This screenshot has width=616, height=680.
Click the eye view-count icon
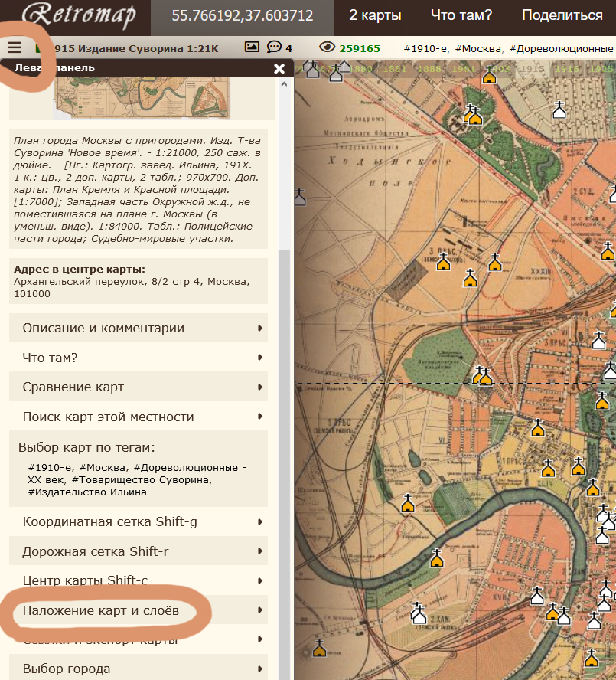pos(328,47)
